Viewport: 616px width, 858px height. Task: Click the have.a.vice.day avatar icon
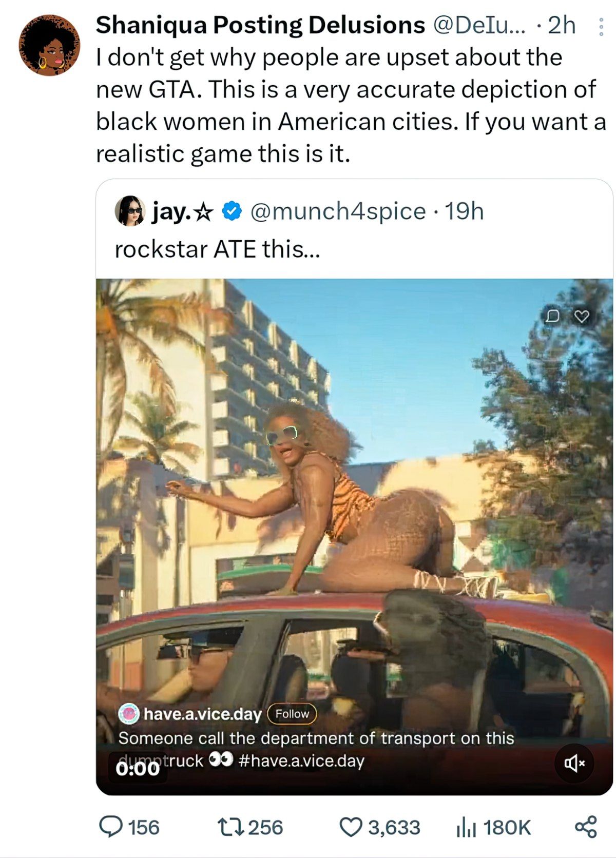pos(129,714)
